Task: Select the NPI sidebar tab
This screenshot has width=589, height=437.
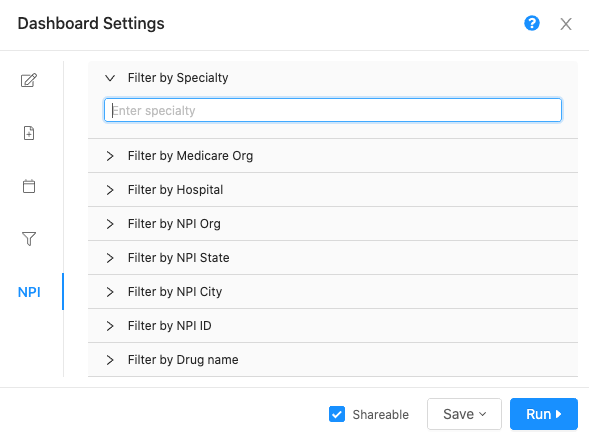Action: click(x=29, y=292)
